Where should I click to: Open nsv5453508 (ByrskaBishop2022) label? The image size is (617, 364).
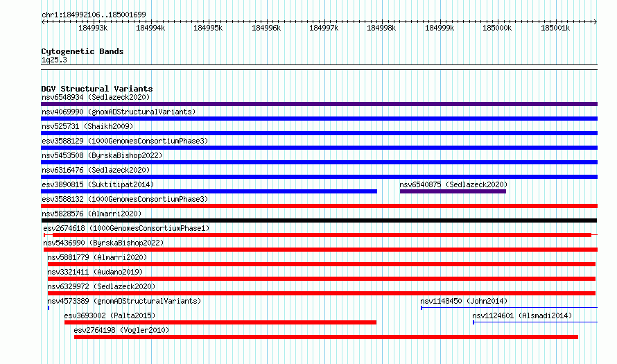[x=102, y=155]
